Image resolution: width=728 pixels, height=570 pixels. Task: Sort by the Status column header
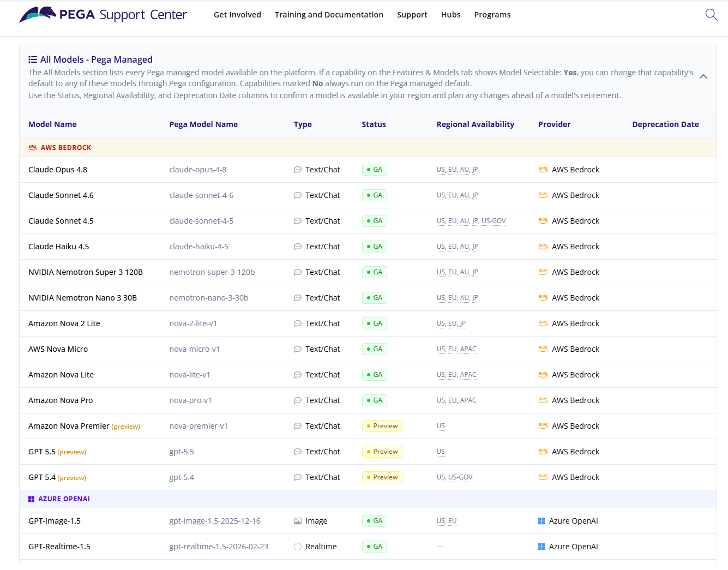click(374, 124)
